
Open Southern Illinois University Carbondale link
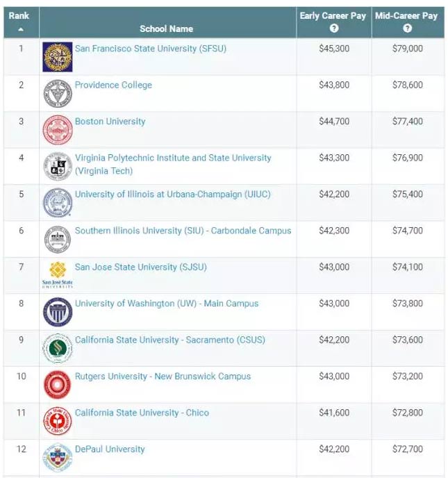point(183,231)
